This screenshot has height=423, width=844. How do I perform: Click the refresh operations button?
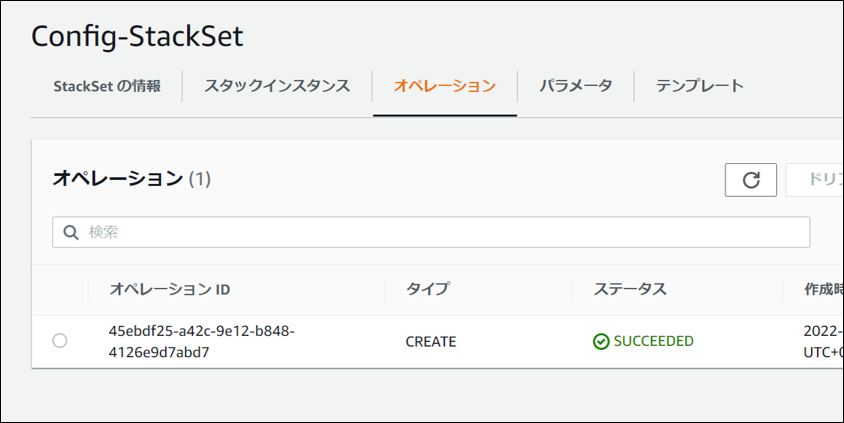[751, 180]
